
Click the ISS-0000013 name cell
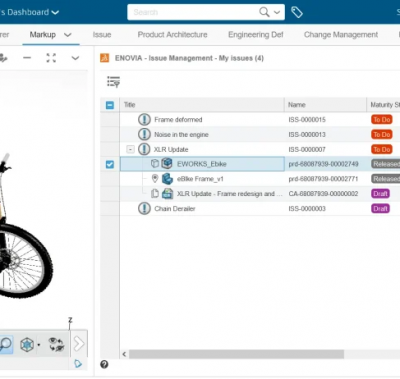[x=307, y=135]
